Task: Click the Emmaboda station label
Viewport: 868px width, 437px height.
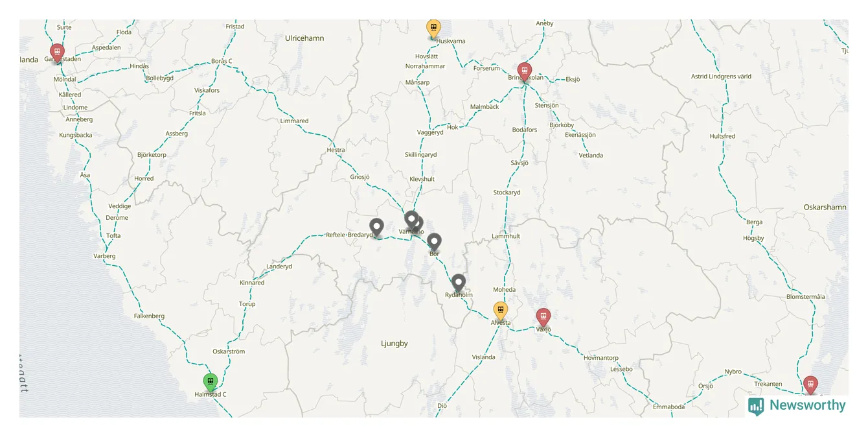Action: (668, 407)
